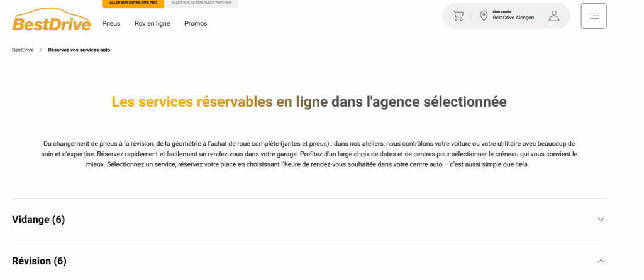Click the Révision (6) heading
644x280 pixels.
(x=39, y=261)
